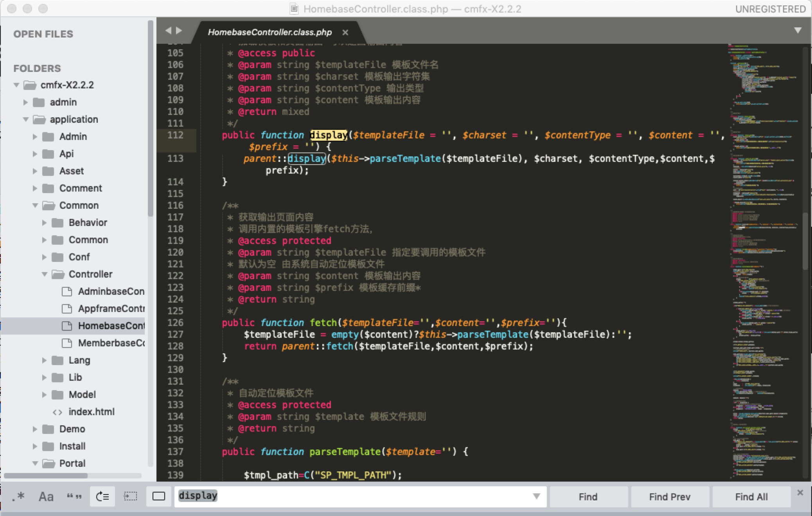Expand the Comment folder
The image size is (812, 516).
coord(35,188)
